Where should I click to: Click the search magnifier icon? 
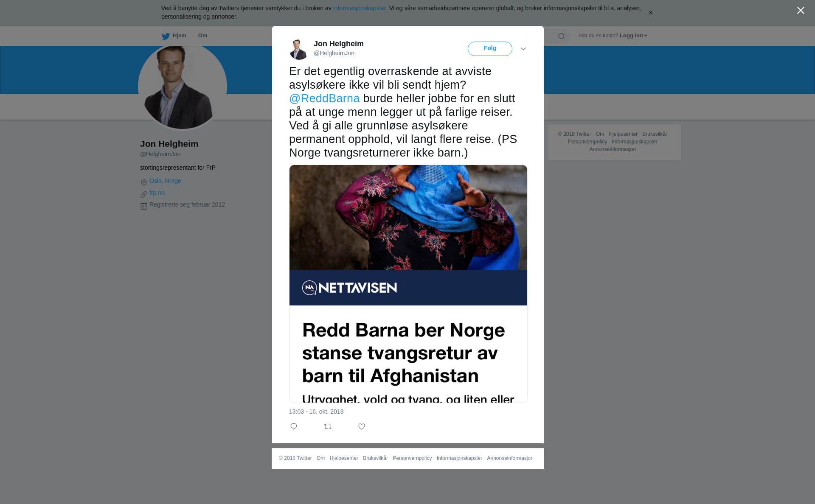tap(561, 36)
